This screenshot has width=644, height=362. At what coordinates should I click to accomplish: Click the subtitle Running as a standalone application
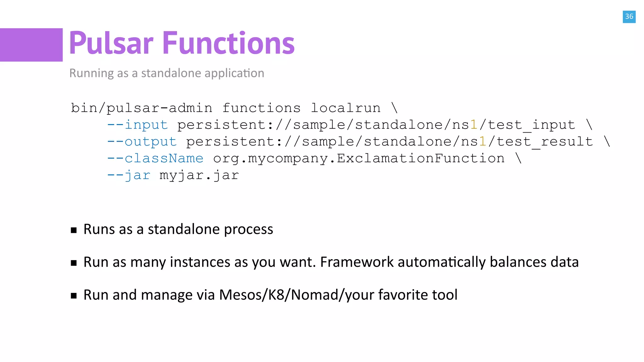coord(167,73)
